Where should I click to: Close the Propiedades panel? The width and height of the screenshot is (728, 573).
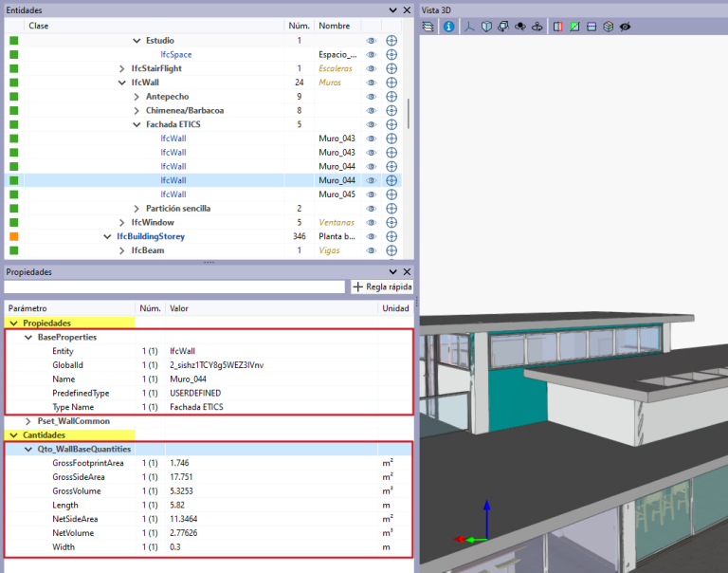(407, 272)
